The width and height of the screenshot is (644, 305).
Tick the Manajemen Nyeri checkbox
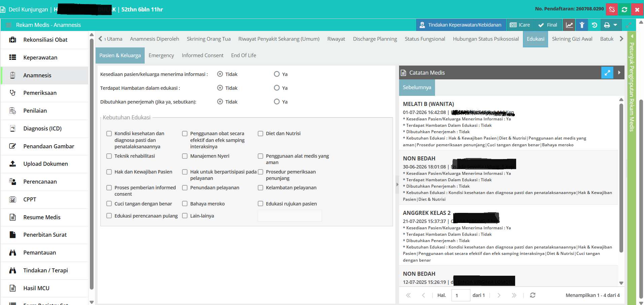coord(185,156)
